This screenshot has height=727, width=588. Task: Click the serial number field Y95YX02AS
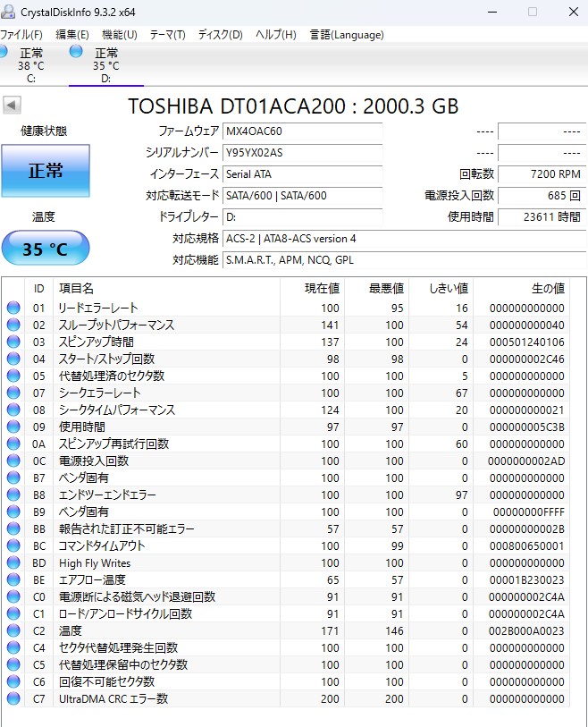pyautogui.click(x=303, y=153)
